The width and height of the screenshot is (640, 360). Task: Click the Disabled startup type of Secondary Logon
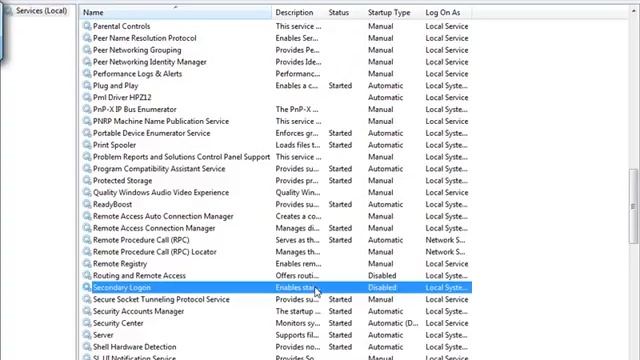coord(382,287)
